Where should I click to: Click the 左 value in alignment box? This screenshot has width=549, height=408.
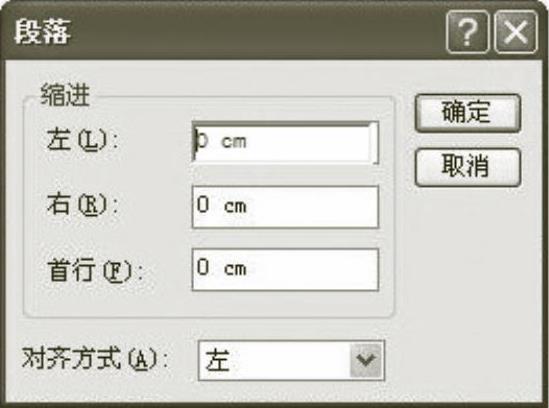(217, 361)
